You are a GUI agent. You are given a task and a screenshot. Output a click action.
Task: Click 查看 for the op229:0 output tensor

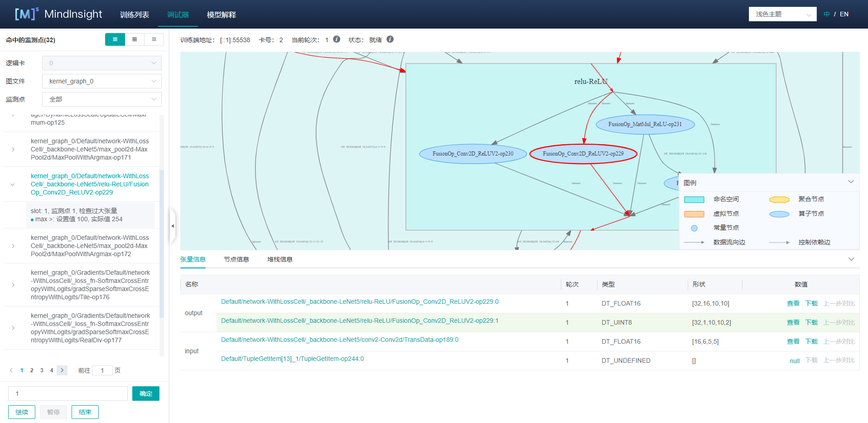click(793, 303)
